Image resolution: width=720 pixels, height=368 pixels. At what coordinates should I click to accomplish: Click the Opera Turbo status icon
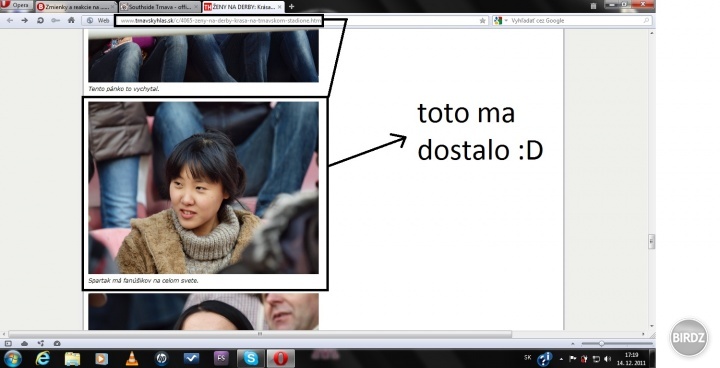tap(57, 343)
